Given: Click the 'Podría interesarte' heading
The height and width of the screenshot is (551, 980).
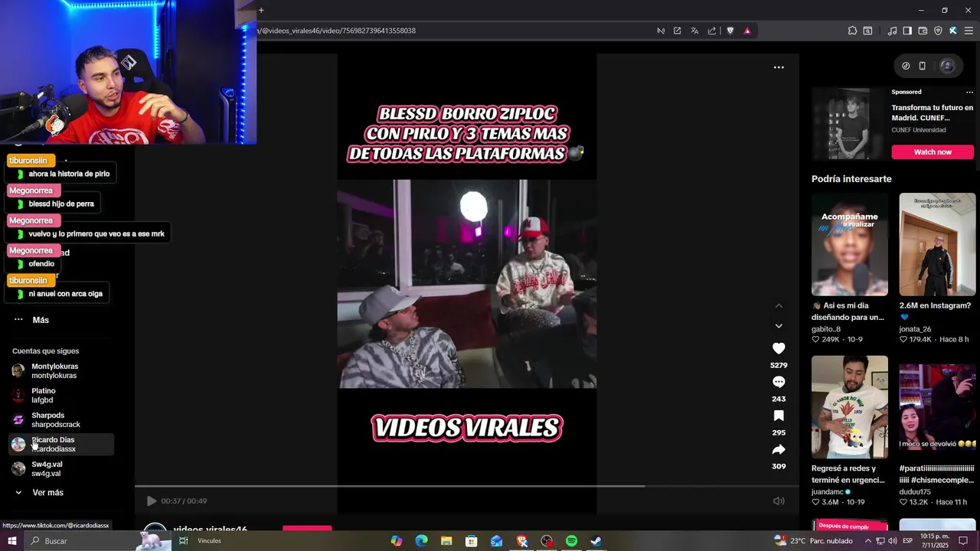Looking at the screenshot, I should [x=851, y=179].
